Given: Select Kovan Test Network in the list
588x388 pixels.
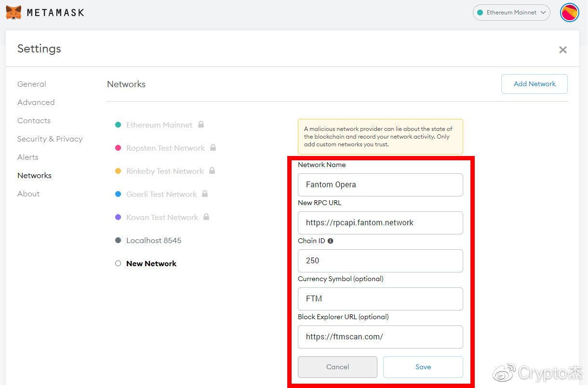Looking at the screenshot, I should click(x=162, y=217).
